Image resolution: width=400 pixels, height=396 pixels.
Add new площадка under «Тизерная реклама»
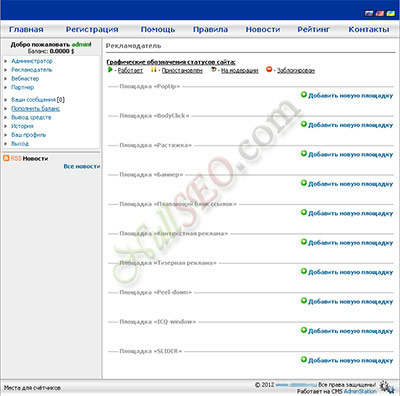(350, 272)
